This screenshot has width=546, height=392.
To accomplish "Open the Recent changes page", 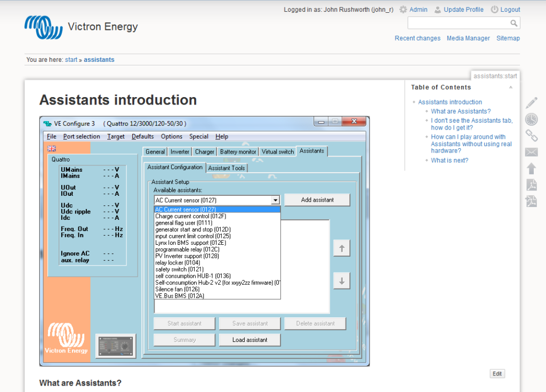I will (x=417, y=38).
